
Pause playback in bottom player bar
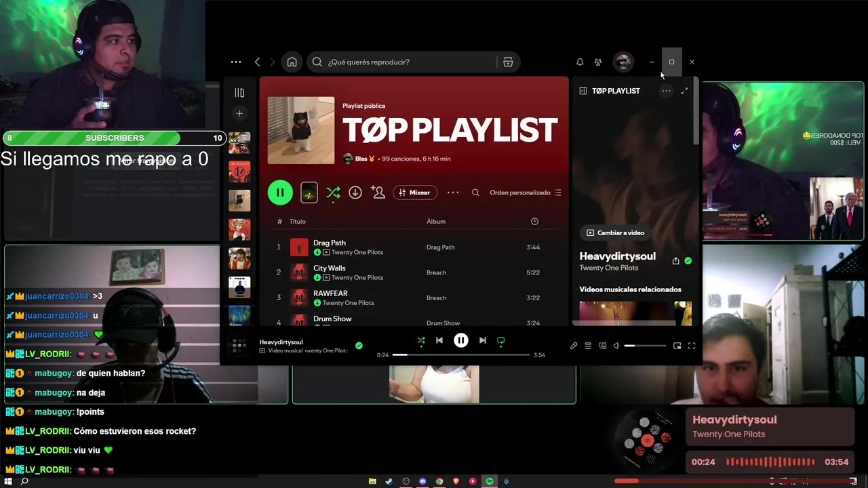[461, 340]
